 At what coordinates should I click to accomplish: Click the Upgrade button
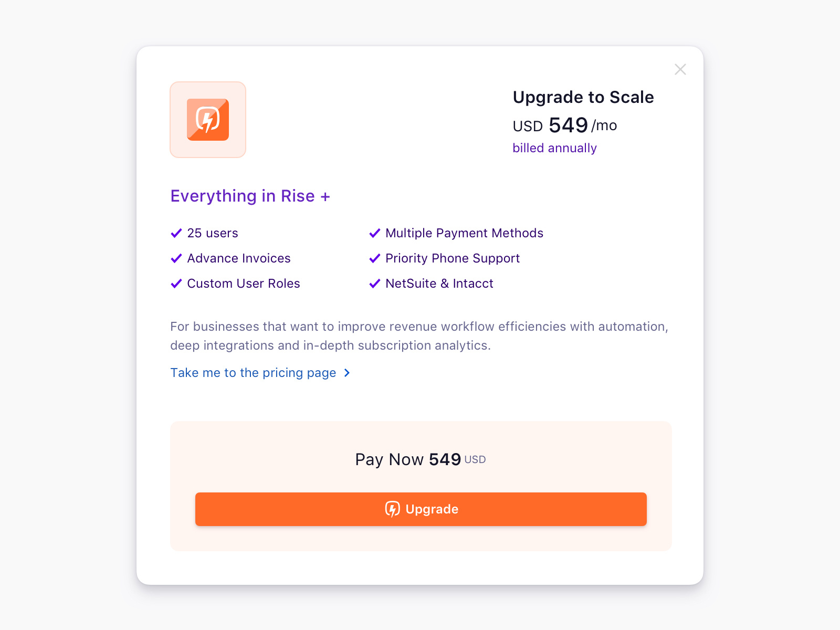(x=421, y=509)
